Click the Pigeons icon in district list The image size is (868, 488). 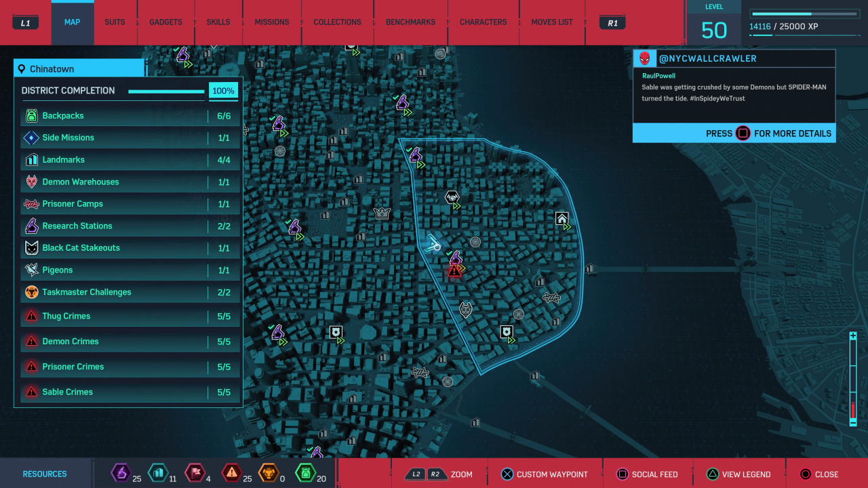click(31, 270)
